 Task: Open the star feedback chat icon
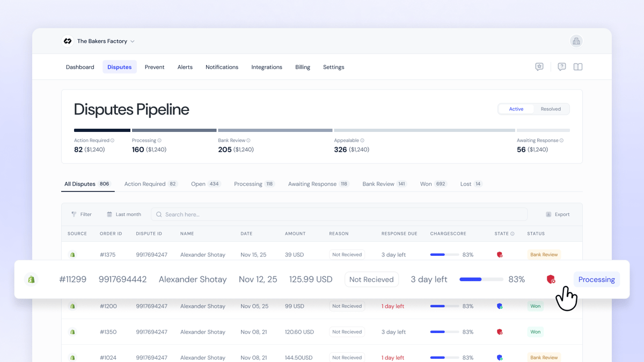[x=539, y=67]
